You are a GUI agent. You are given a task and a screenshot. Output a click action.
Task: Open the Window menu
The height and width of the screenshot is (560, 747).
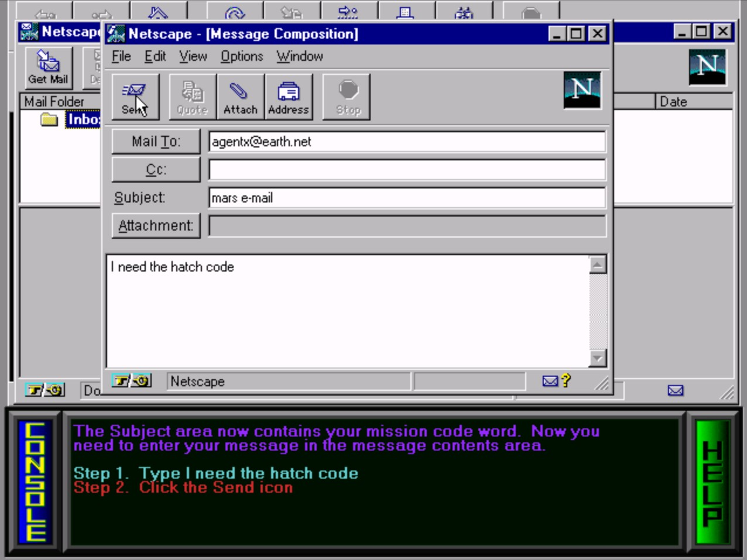tap(300, 56)
